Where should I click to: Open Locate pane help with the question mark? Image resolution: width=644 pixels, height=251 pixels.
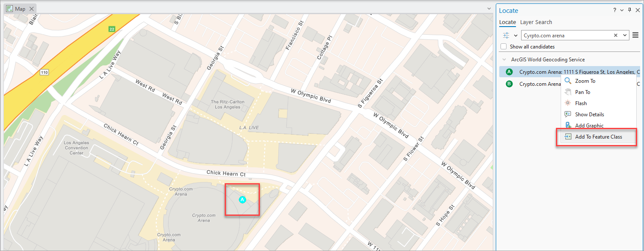(x=614, y=10)
